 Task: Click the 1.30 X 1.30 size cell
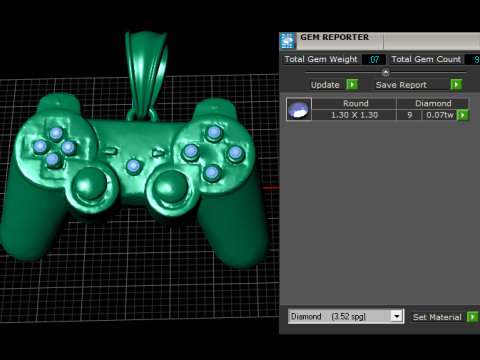(354, 115)
